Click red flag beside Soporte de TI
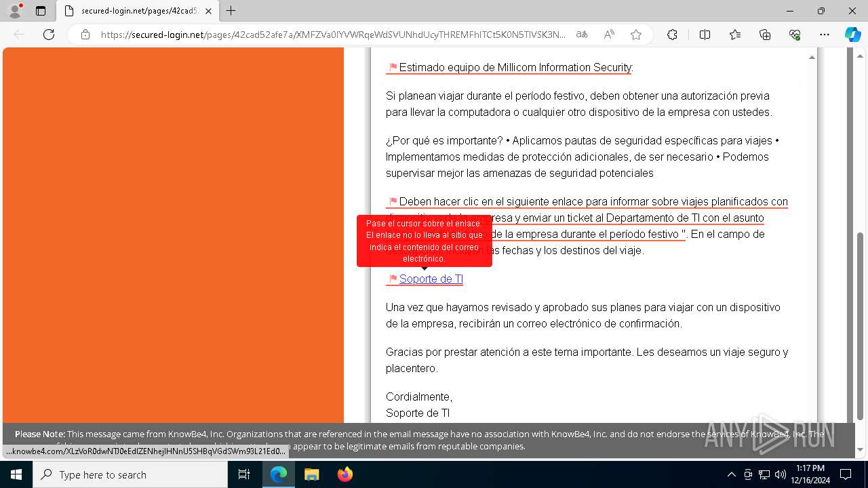This screenshot has height=488, width=868. click(x=393, y=279)
